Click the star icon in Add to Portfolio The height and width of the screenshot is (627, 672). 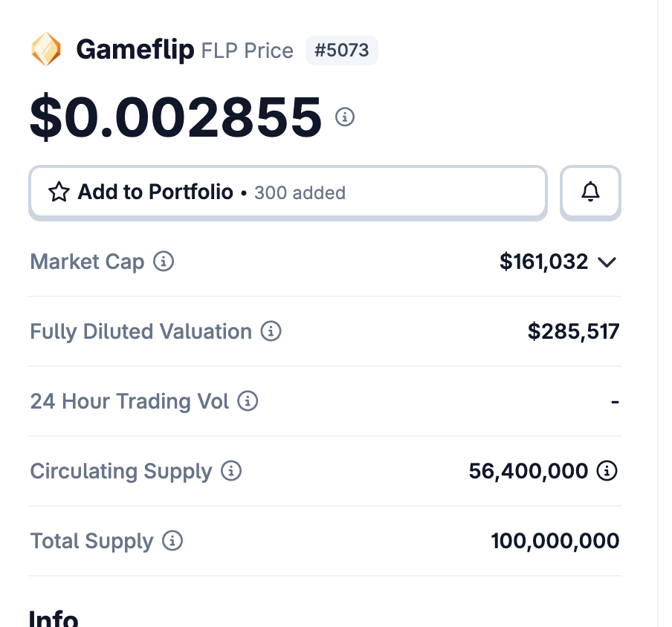click(x=59, y=192)
